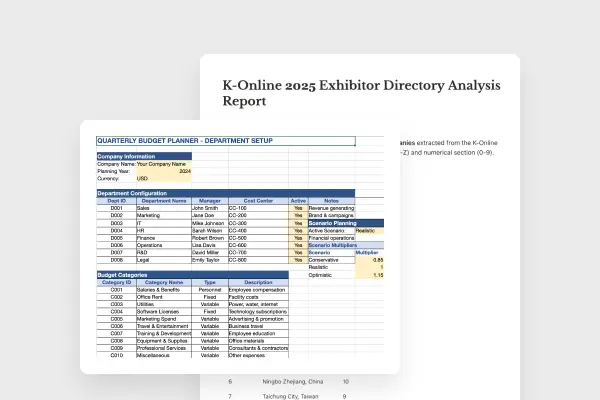Toggle the Active 'Yes' cell for Sales
600x400 pixels.
click(x=298, y=208)
